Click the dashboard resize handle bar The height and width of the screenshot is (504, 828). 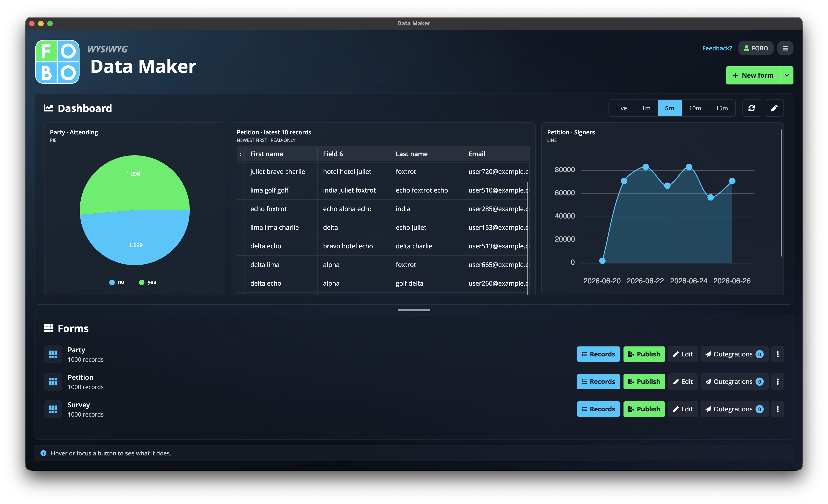tap(414, 310)
